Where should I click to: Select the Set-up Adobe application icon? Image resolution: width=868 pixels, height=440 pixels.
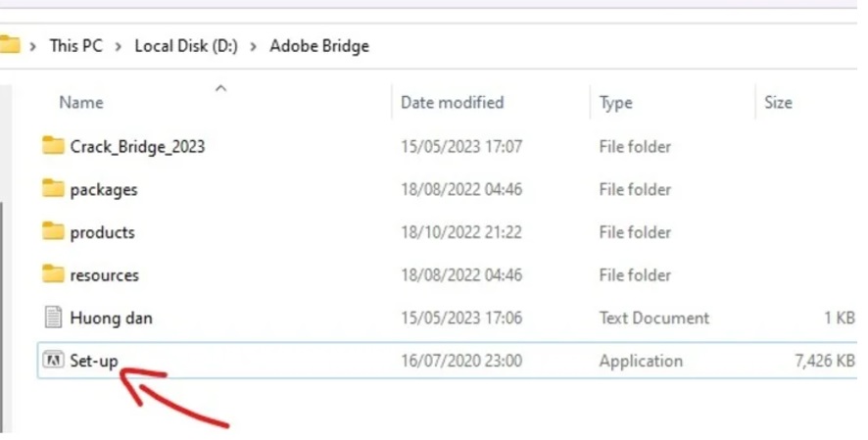click(x=53, y=361)
